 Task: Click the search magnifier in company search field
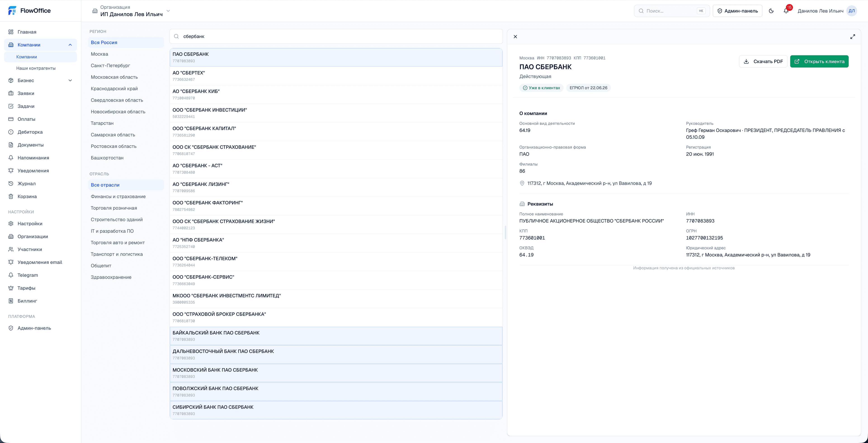176,36
